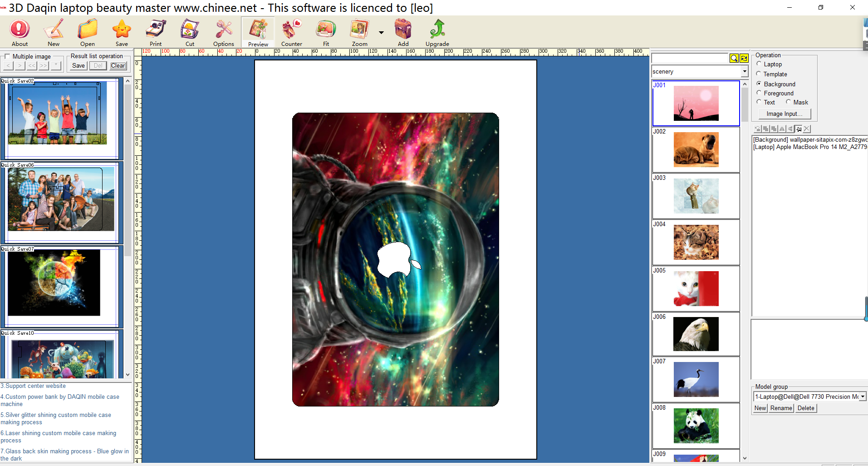Click the single right arrow image button
Screen dimensions: 868x466
click(20, 65)
